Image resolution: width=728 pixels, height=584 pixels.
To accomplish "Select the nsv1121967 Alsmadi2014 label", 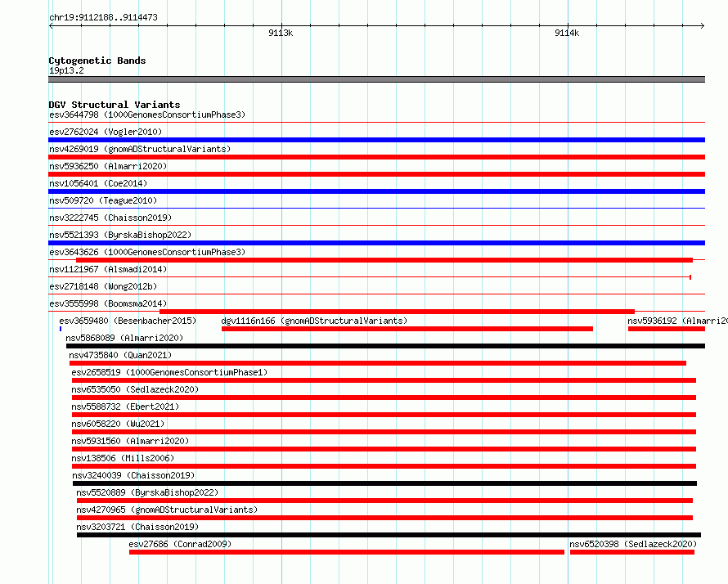I will pos(108,269).
